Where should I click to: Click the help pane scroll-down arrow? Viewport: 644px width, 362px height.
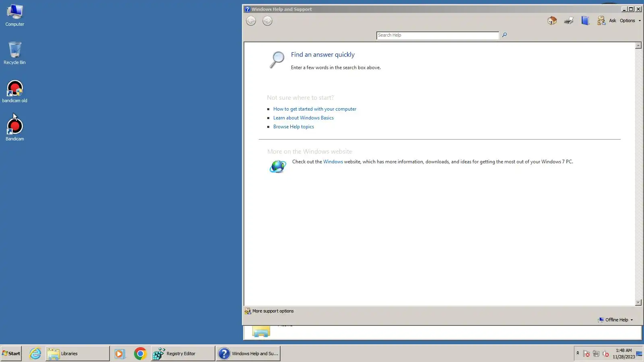tap(638, 302)
